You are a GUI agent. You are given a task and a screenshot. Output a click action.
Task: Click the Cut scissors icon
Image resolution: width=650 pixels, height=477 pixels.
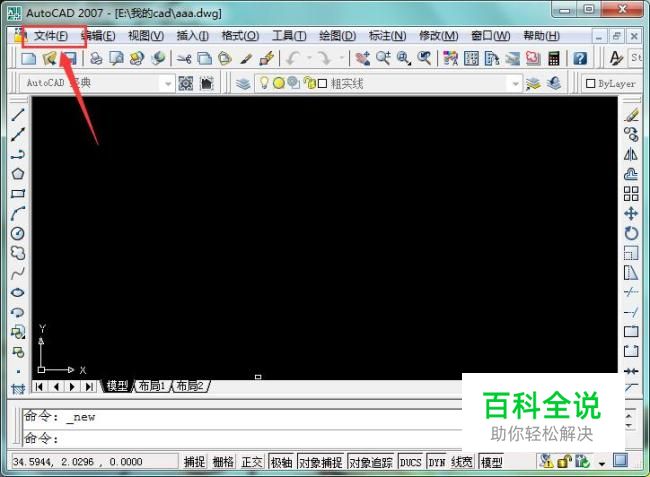point(184,58)
